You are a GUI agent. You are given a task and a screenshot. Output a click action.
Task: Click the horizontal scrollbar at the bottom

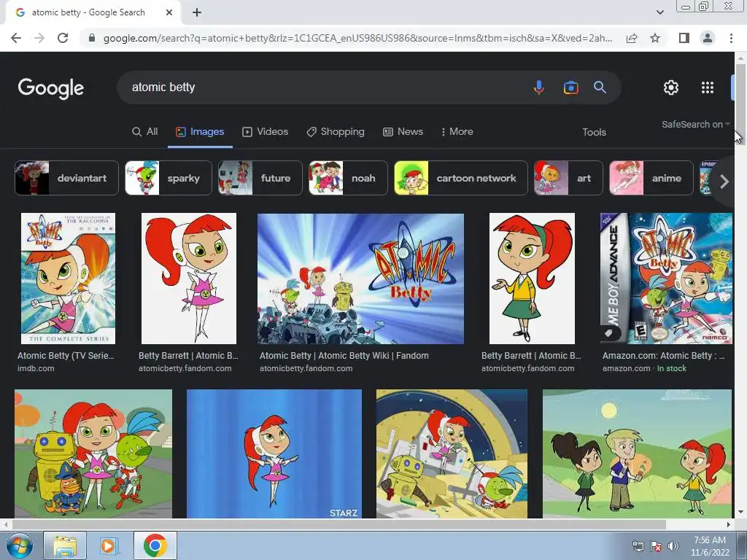339,525
